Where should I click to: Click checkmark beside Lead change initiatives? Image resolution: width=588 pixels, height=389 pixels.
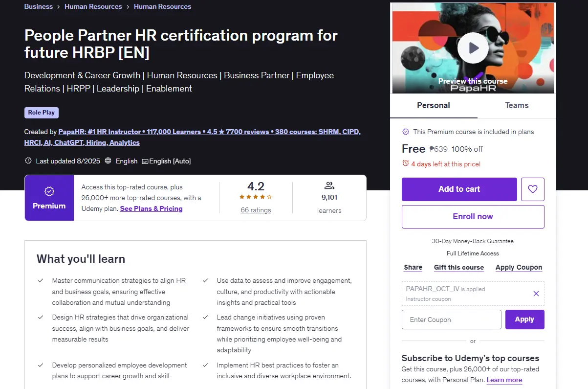(206, 318)
